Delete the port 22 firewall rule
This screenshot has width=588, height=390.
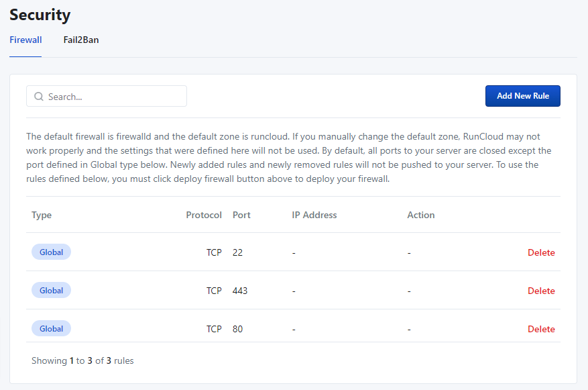(541, 252)
